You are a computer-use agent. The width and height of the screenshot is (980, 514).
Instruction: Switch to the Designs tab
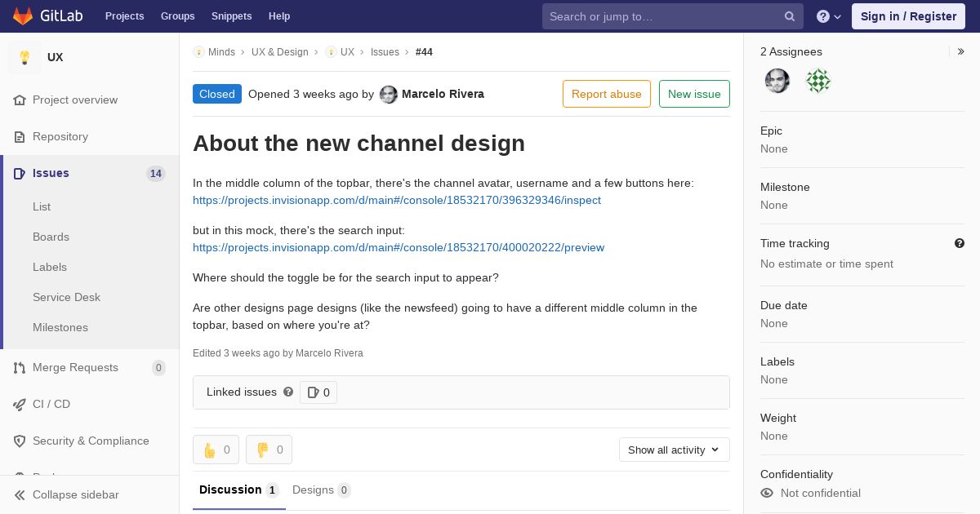(x=322, y=490)
